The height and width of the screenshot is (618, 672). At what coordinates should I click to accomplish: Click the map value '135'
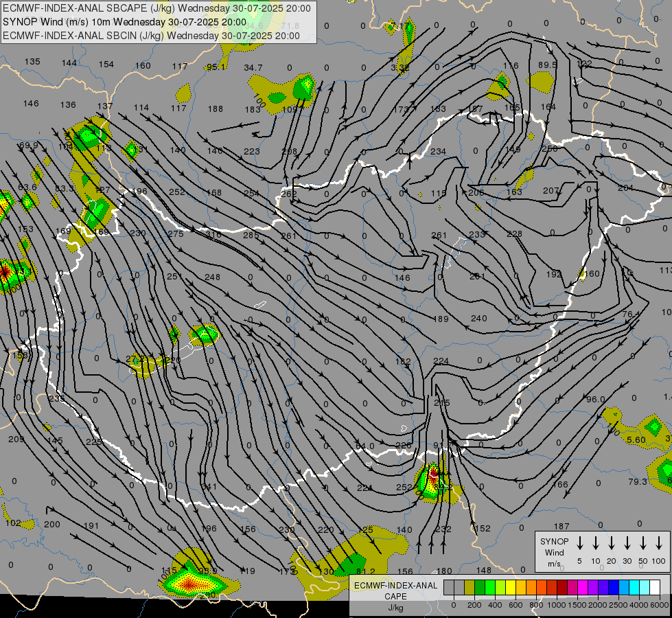tap(32, 61)
